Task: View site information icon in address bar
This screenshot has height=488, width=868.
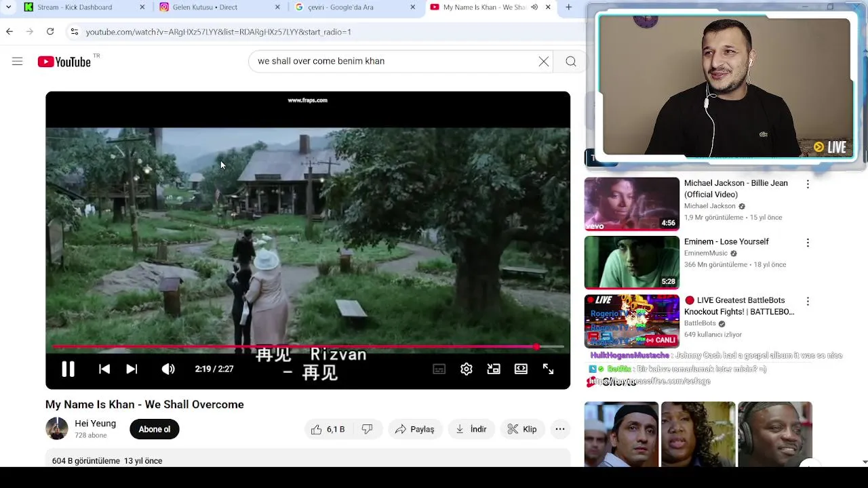Action: point(75,32)
